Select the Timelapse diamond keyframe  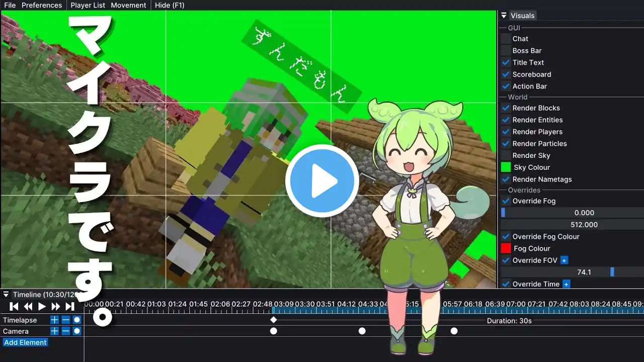[x=274, y=320]
